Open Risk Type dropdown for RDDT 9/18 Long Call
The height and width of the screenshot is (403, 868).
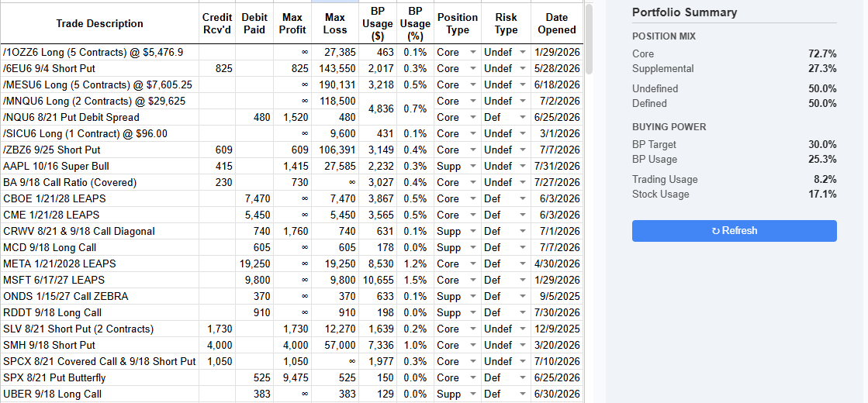click(x=523, y=312)
